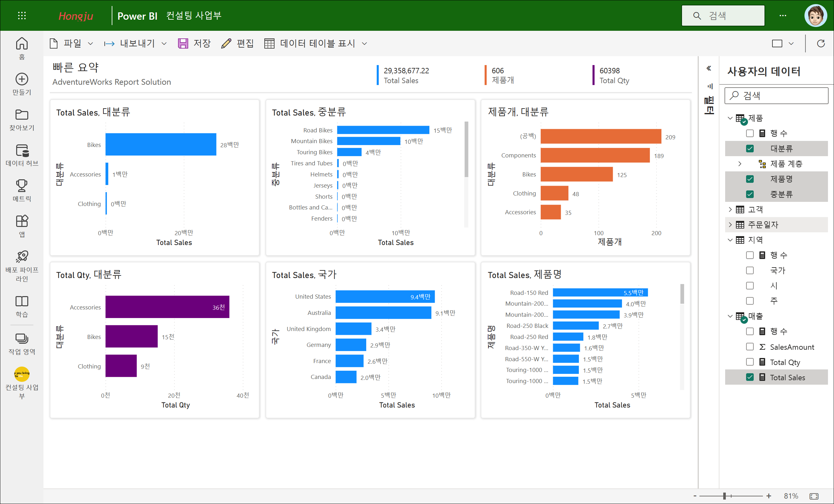
Task: Click the zoom slider handle
Action: click(724, 496)
